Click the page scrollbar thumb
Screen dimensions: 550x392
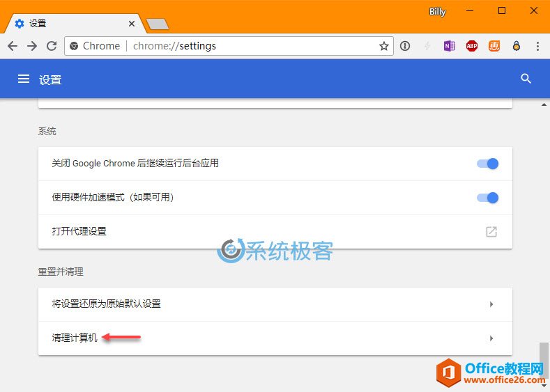point(544,361)
